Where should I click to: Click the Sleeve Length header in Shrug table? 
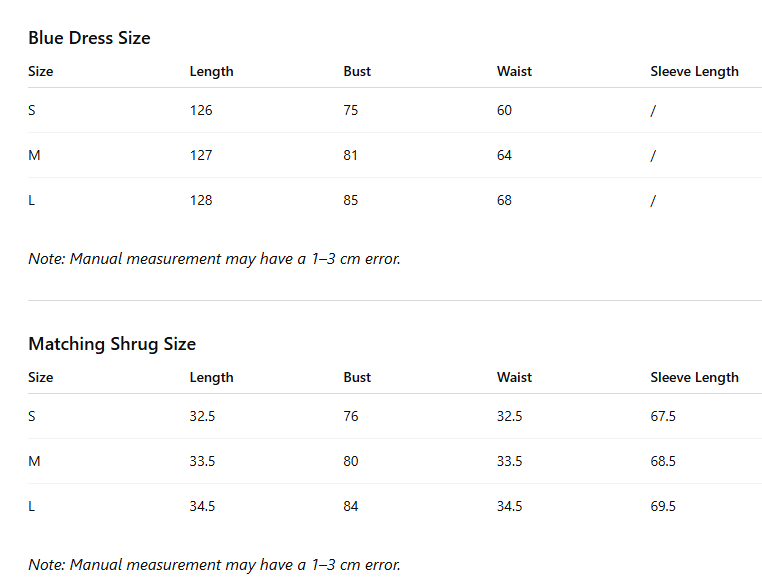pyautogui.click(x=694, y=378)
